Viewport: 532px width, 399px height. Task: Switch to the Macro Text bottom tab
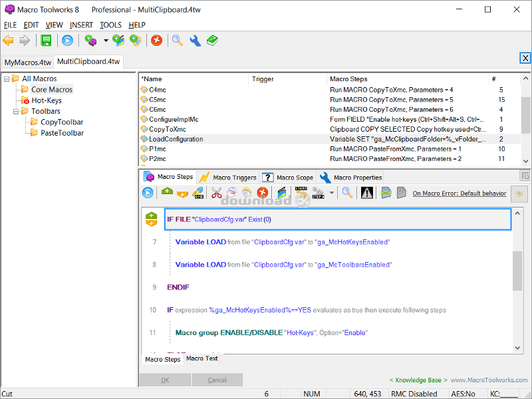coord(202,358)
